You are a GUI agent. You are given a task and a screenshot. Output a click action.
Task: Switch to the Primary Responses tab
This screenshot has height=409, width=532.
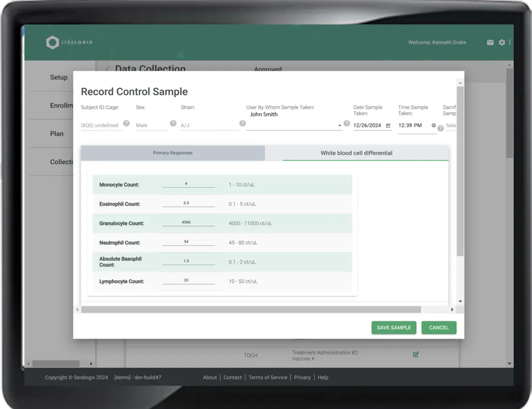(x=172, y=153)
